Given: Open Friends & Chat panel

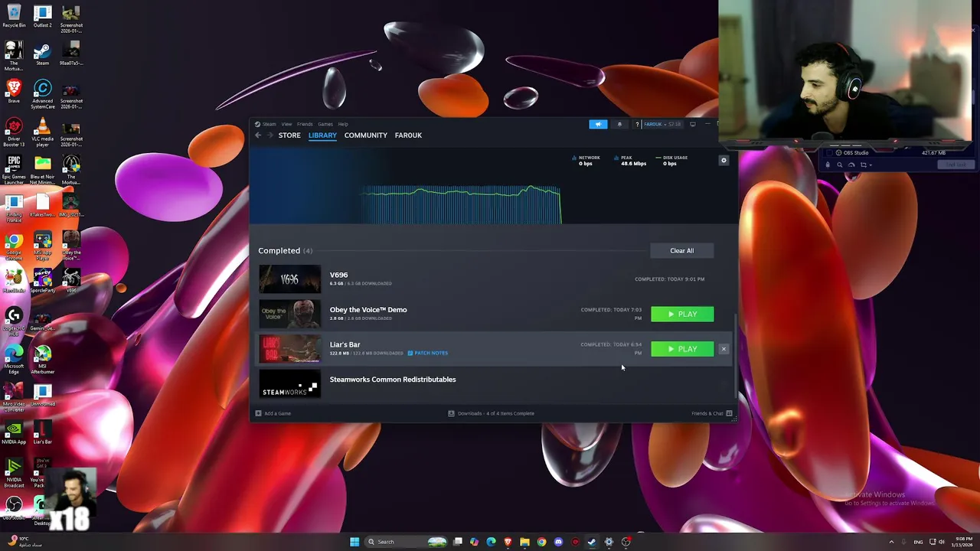Looking at the screenshot, I should click(x=712, y=413).
